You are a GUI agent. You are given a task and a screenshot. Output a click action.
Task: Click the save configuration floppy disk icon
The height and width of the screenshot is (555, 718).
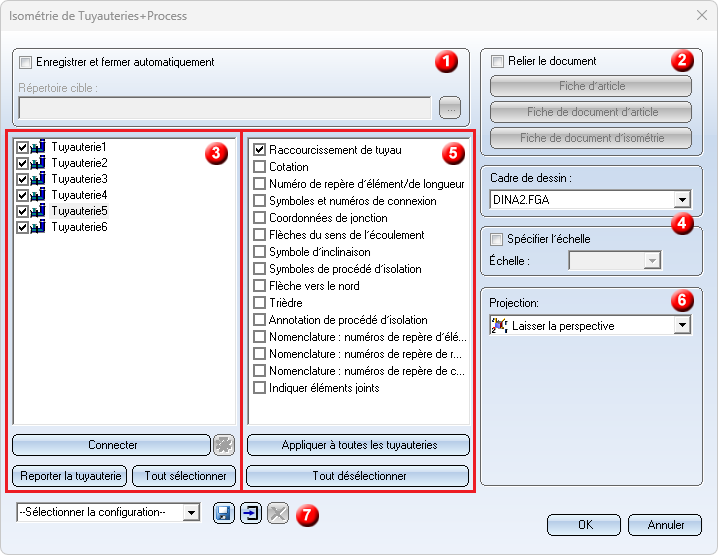pyautogui.click(x=223, y=513)
